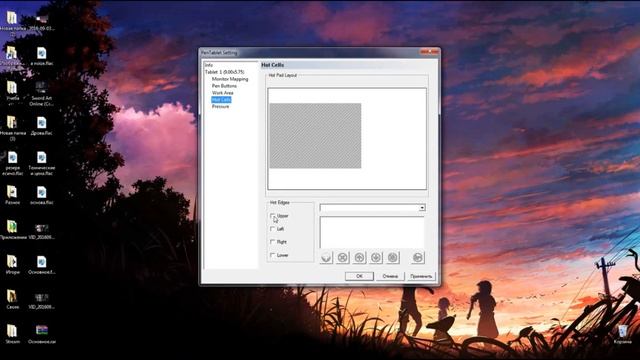This screenshot has height=360, width=640.
Task: Select the основа.flac desktop file
Action: (41, 195)
